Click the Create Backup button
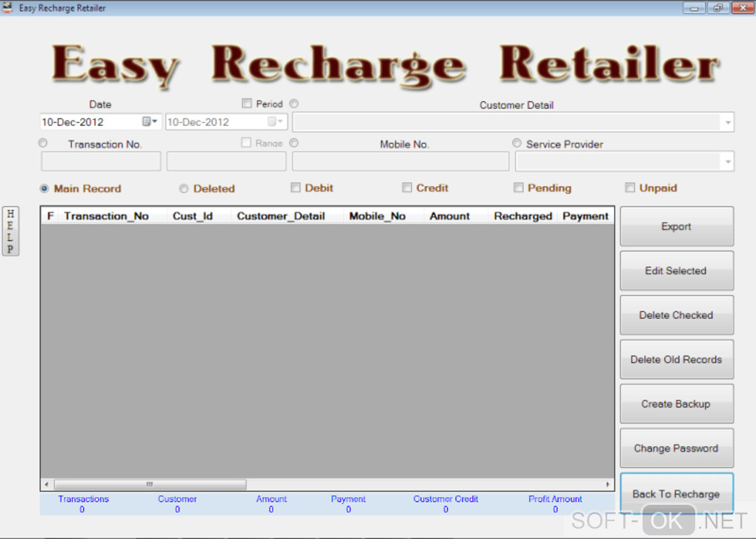756x539 pixels. pos(676,404)
